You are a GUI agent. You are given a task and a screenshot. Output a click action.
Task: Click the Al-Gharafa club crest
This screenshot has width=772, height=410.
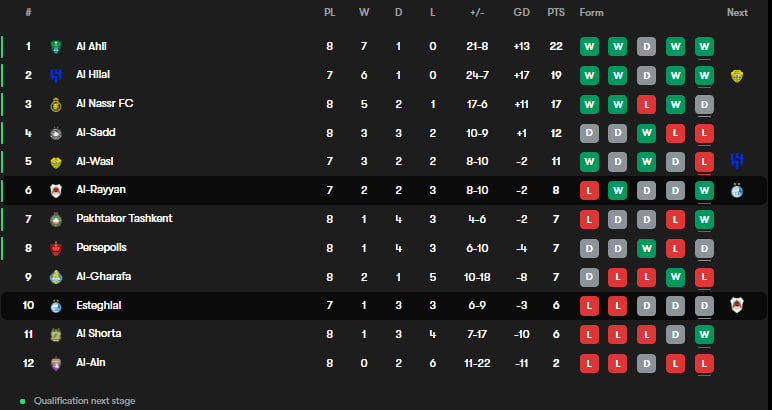point(56,277)
